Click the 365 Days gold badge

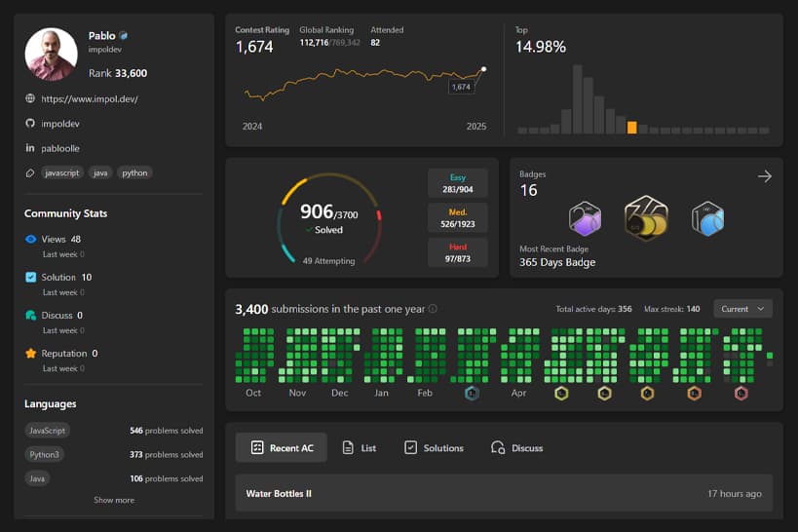click(x=645, y=218)
